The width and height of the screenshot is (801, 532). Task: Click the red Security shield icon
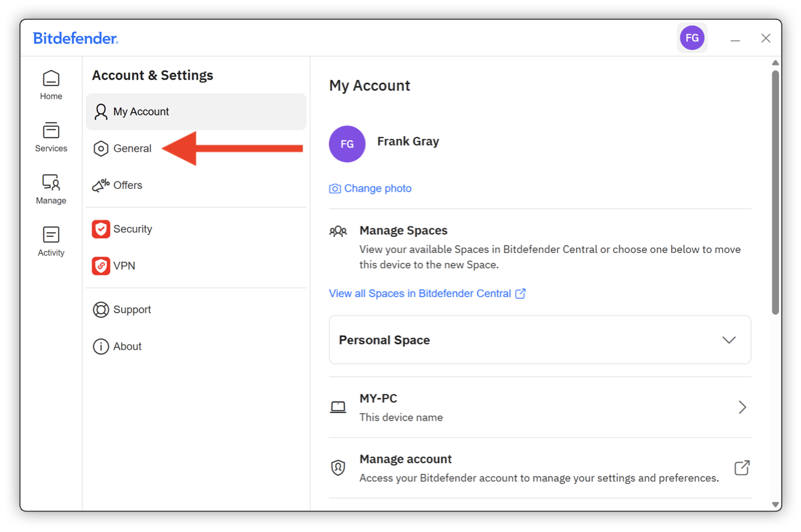pyautogui.click(x=101, y=229)
